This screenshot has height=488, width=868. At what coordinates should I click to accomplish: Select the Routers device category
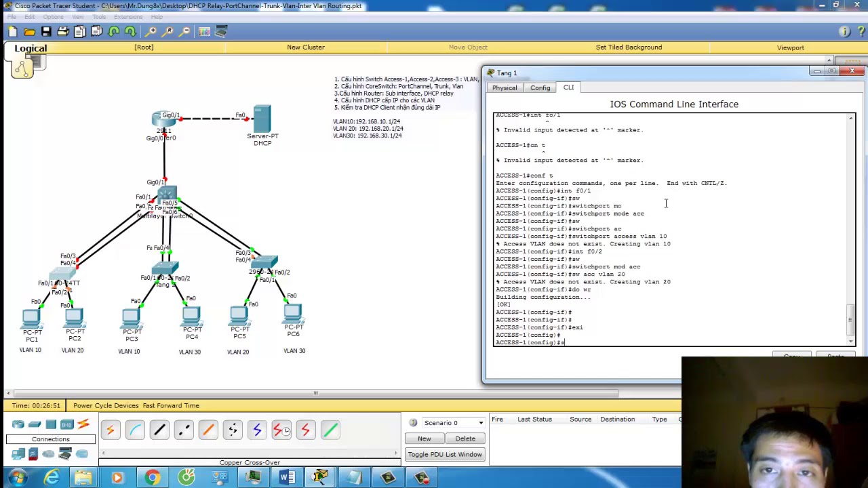point(18,425)
